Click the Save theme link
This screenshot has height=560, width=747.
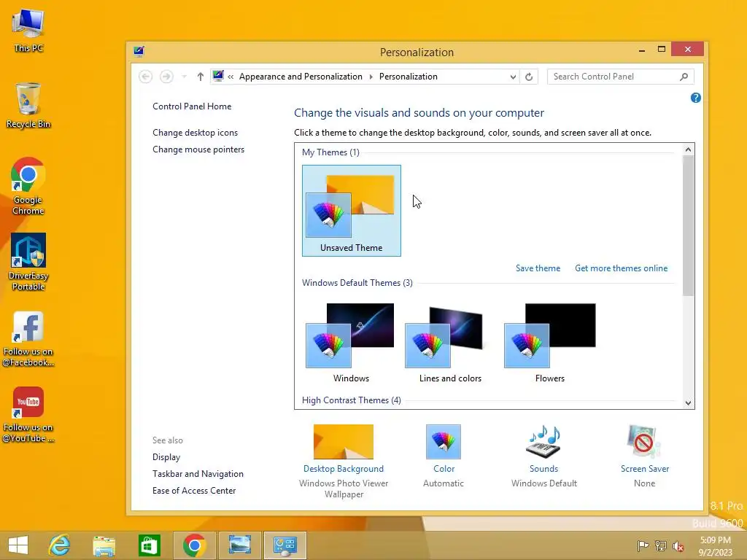(x=538, y=268)
